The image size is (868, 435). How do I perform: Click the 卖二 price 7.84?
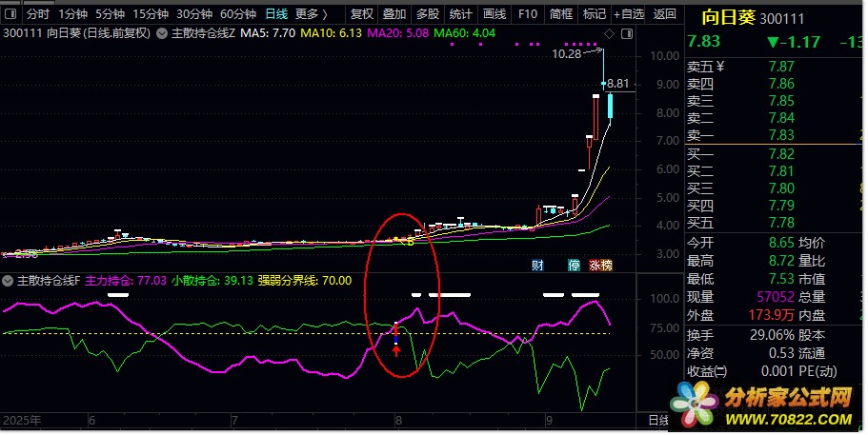[781, 118]
